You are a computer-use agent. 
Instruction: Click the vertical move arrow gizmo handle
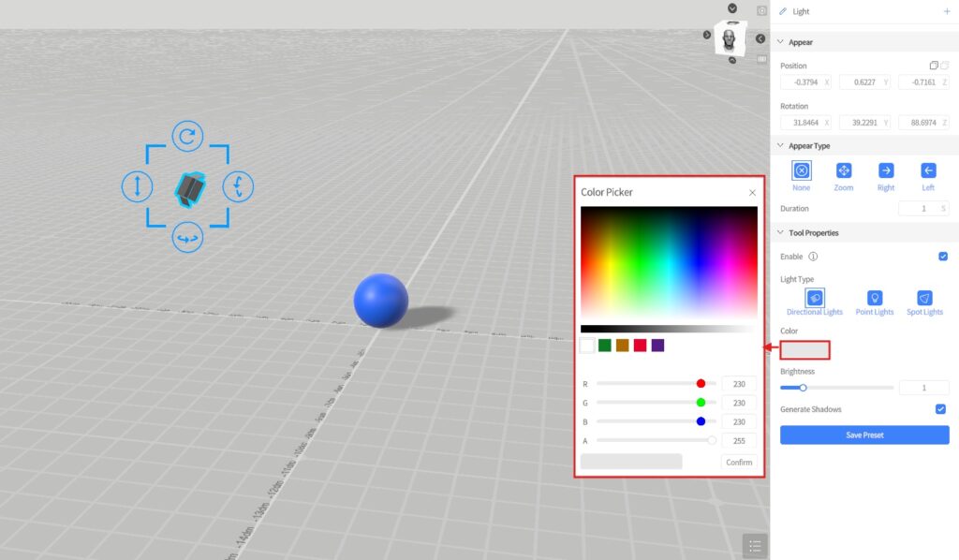tap(138, 186)
